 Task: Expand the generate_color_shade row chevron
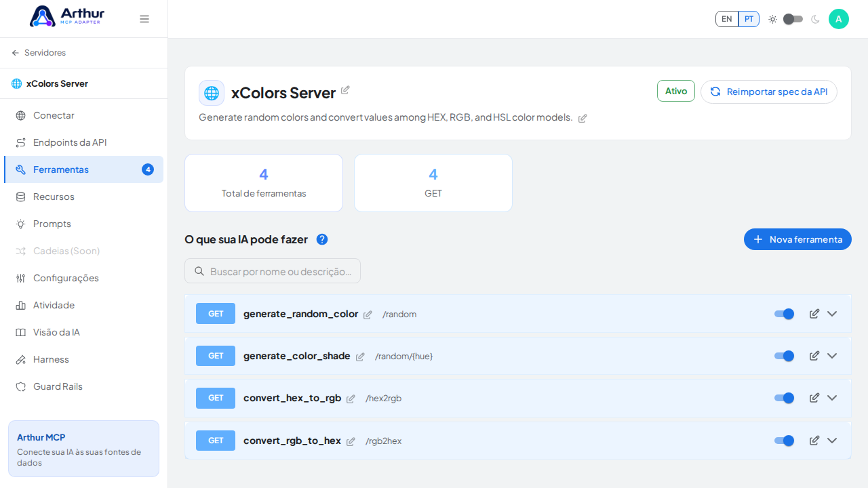[x=832, y=356]
